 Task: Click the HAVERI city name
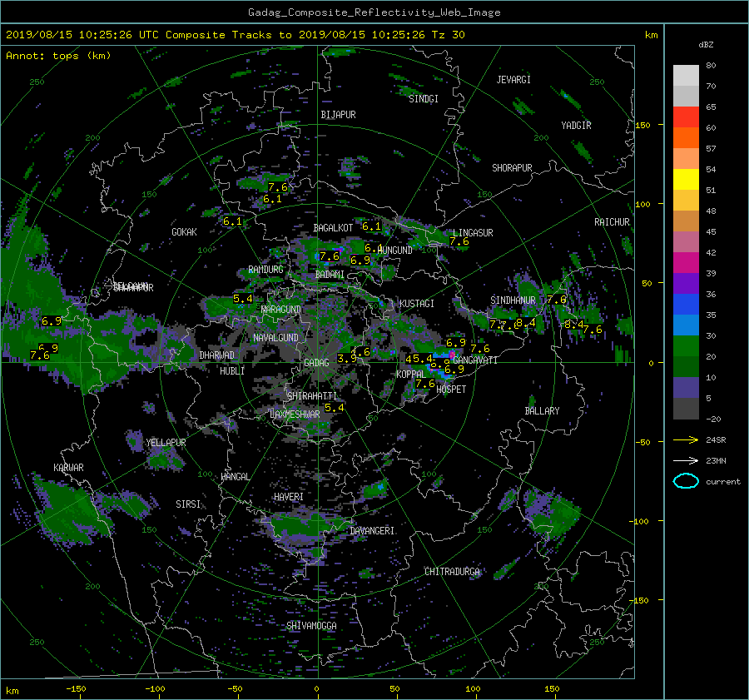289,498
